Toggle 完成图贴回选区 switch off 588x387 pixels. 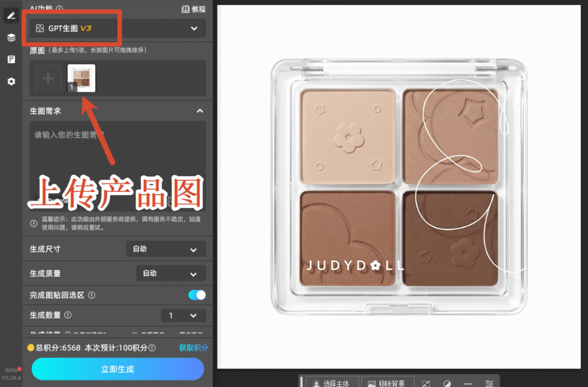click(197, 295)
